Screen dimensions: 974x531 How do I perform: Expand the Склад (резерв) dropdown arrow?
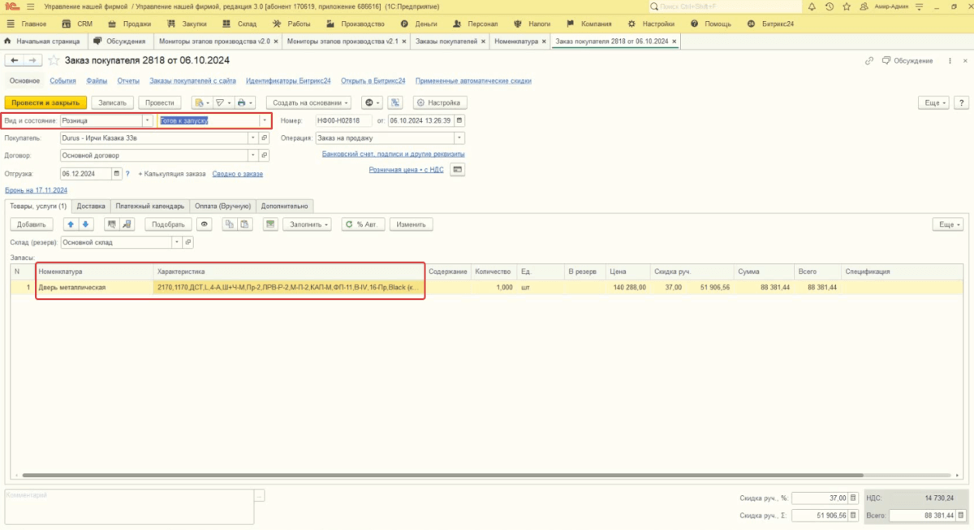tap(176, 242)
